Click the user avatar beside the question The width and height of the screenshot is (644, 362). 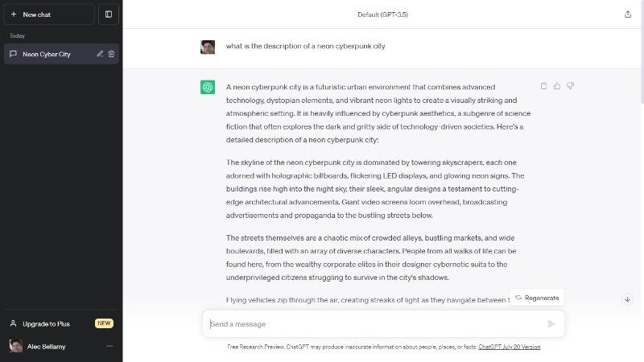[208, 47]
